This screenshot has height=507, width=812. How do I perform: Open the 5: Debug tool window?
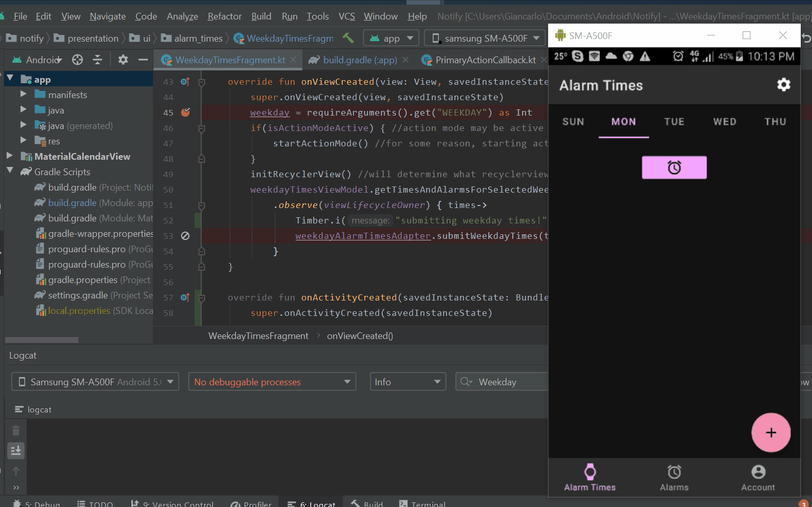pos(36,504)
